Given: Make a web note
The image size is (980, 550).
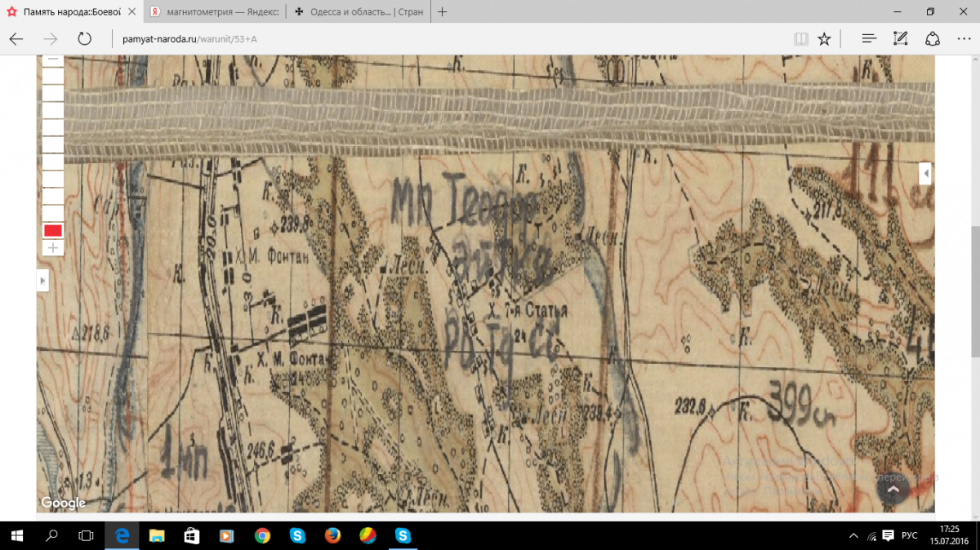Looking at the screenshot, I should [x=901, y=38].
